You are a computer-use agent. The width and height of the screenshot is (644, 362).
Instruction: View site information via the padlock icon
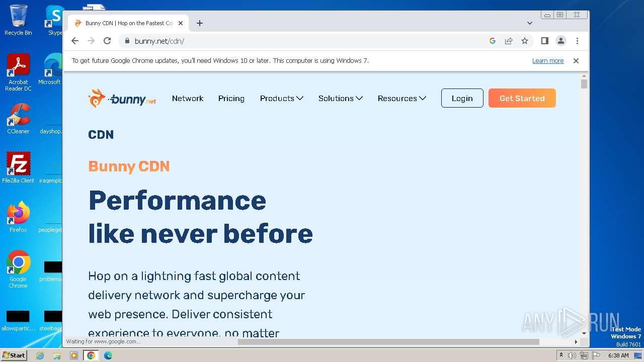pos(127,41)
